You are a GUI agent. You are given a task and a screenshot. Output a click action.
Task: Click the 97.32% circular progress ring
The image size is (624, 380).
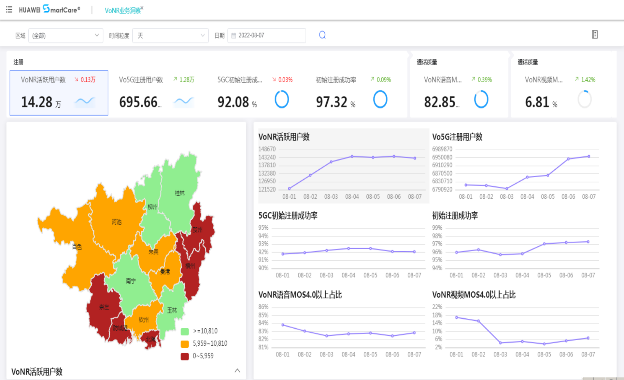[x=380, y=99]
